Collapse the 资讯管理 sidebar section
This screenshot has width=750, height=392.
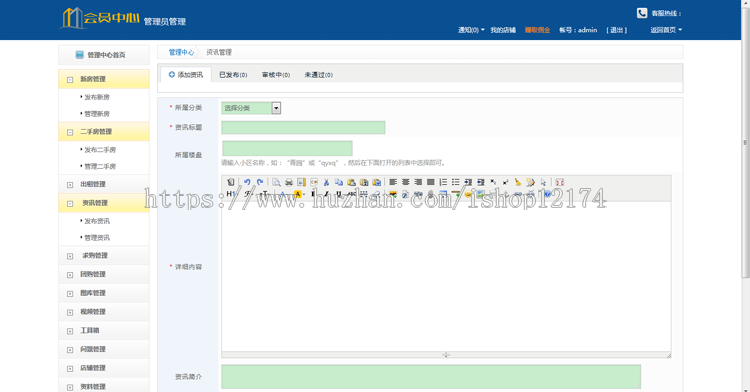[70, 204]
